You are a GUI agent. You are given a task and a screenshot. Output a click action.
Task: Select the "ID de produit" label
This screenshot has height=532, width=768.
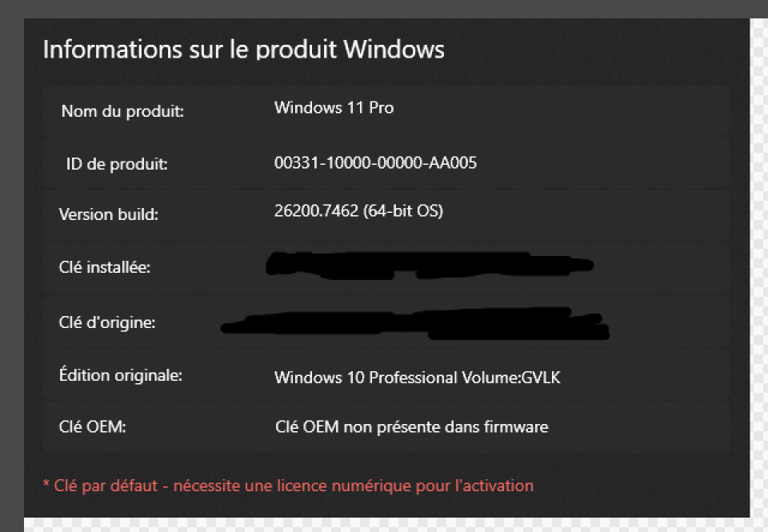(x=116, y=163)
